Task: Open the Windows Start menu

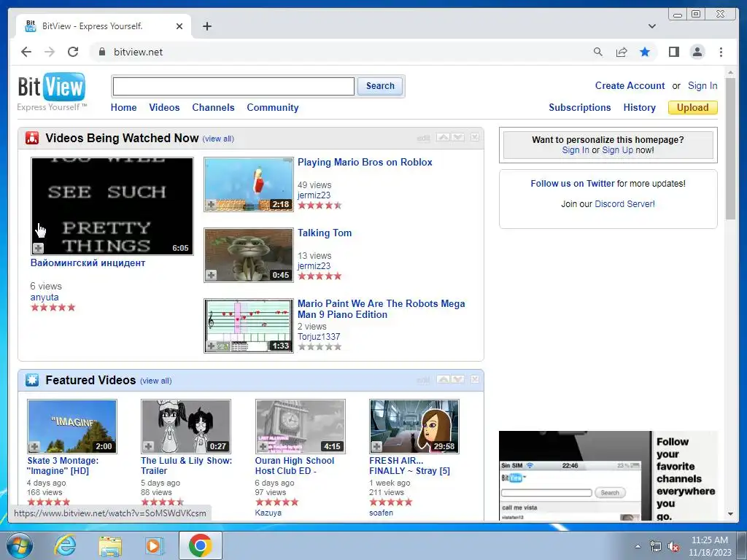Action: point(20,545)
